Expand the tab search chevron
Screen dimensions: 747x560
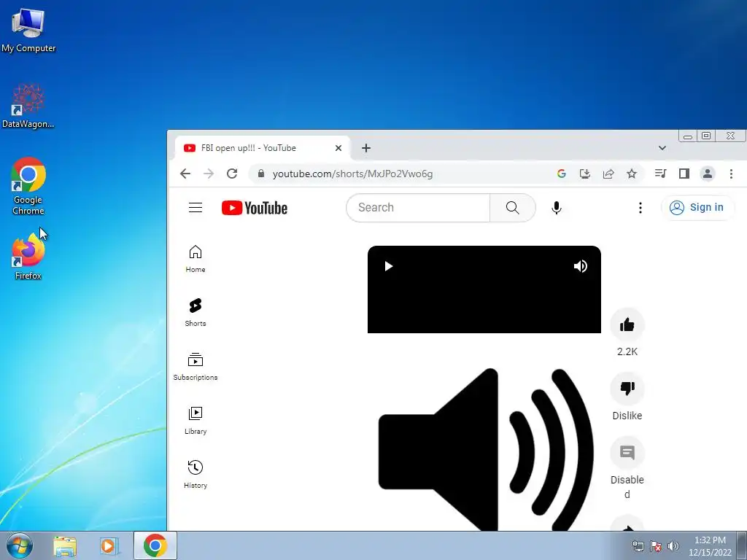[662, 148]
